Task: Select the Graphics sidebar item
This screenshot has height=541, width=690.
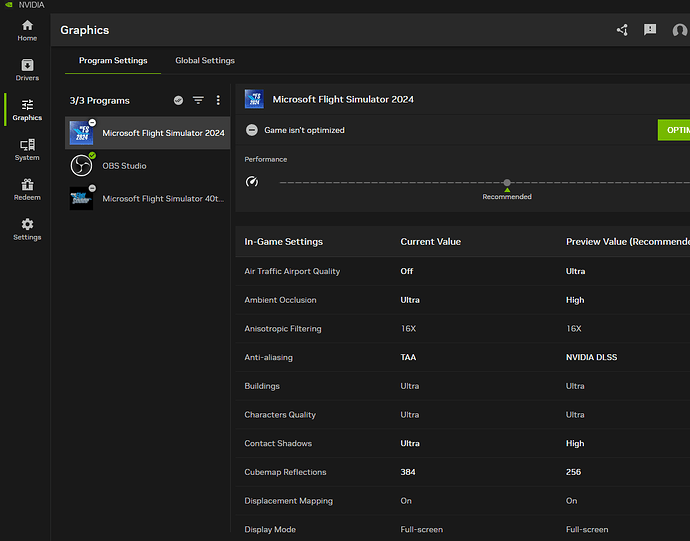Action: [x=27, y=110]
